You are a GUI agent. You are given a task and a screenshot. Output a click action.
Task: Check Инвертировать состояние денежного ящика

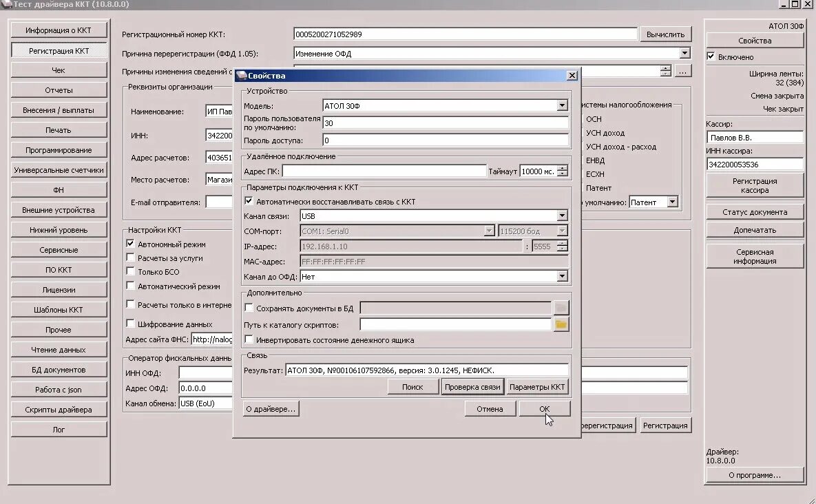tap(249, 339)
